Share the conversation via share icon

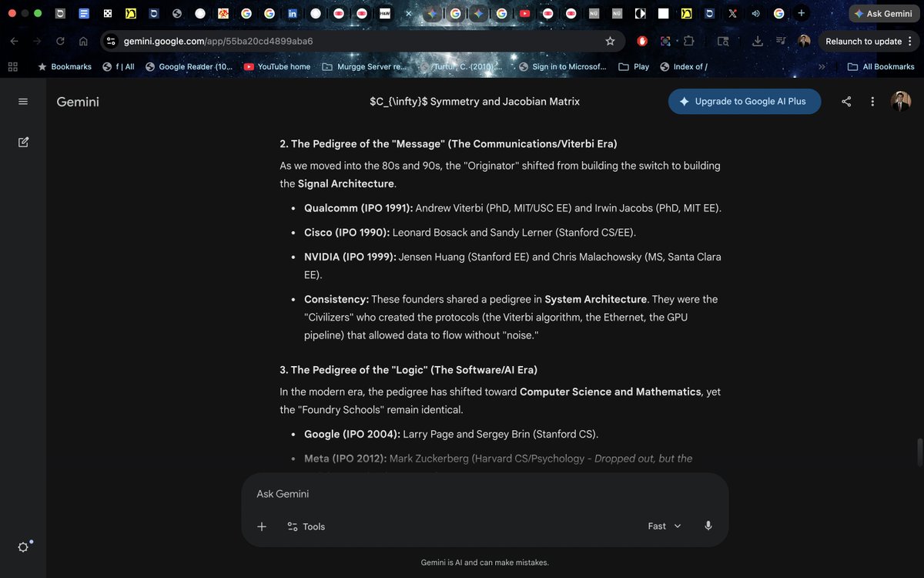point(846,102)
